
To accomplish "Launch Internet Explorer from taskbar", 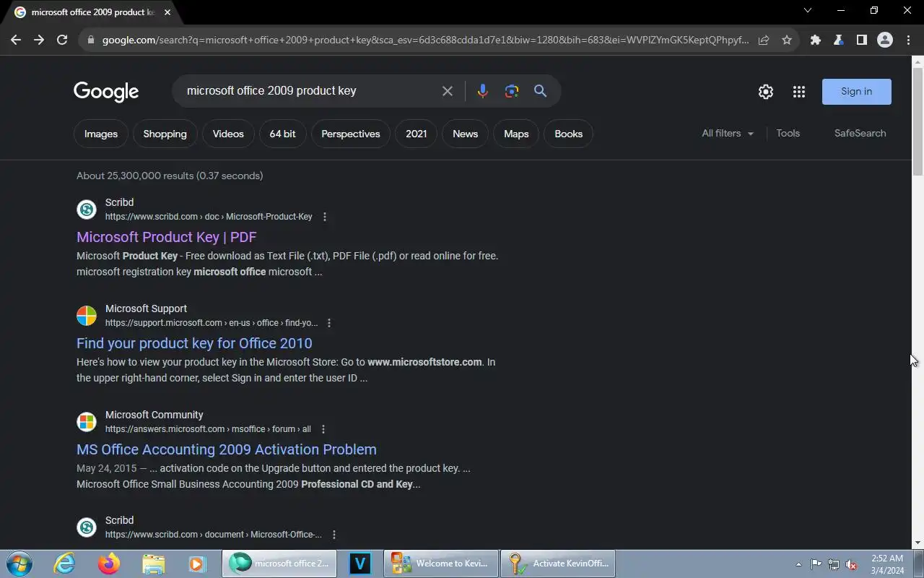I will pyautogui.click(x=65, y=564).
